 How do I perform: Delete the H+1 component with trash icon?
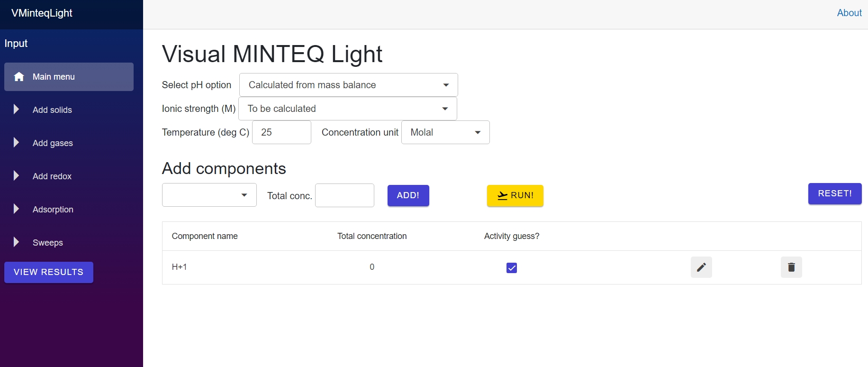(x=791, y=267)
